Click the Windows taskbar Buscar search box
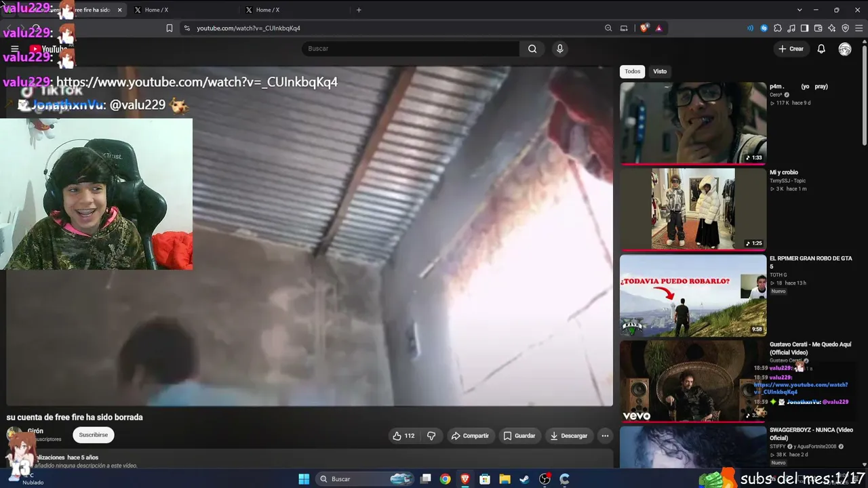The height and width of the screenshot is (488, 868). (365, 479)
